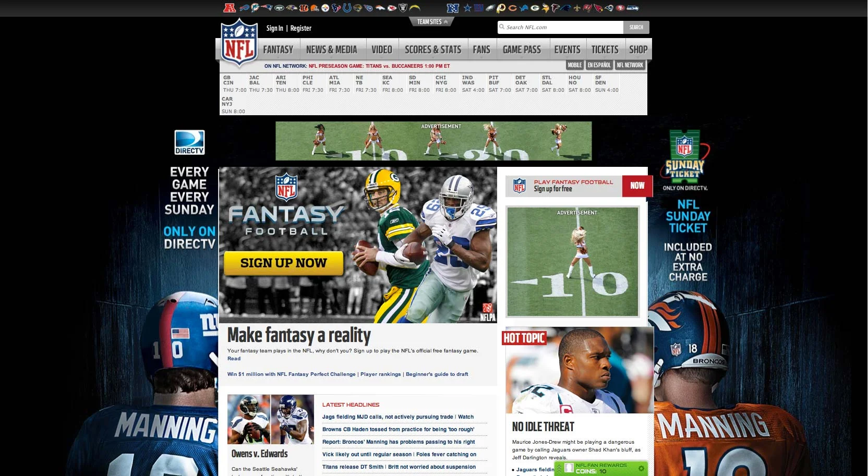Screen dimensions: 868x476
Task: Open the Hot Topic player photo
Action: click(580, 370)
